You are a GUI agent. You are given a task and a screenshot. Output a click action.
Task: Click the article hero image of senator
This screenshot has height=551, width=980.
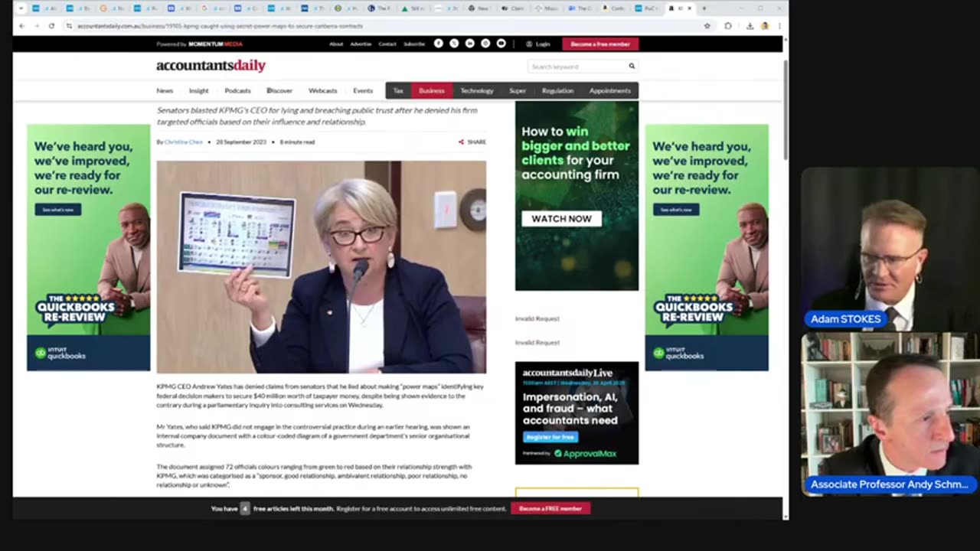(x=321, y=267)
